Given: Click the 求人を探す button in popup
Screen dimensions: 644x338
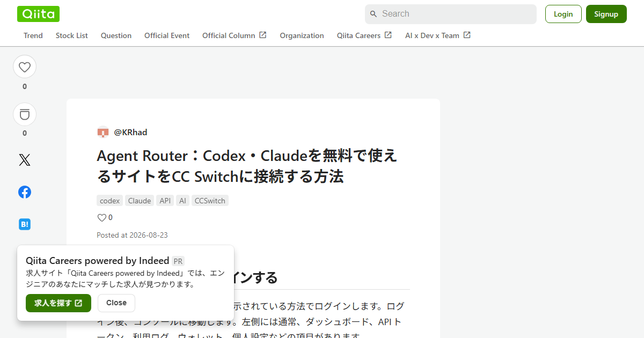Looking at the screenshot, I should coord(58,303).
